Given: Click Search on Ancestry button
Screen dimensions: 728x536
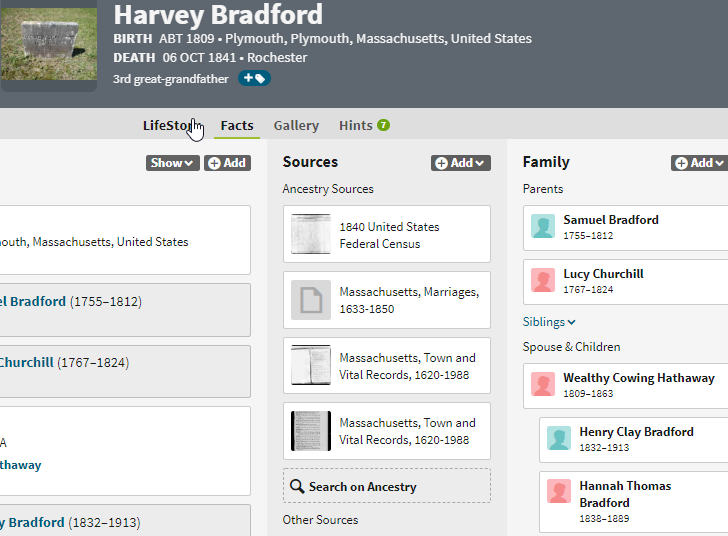Looking at the screenshot, I should pos(387,486).
